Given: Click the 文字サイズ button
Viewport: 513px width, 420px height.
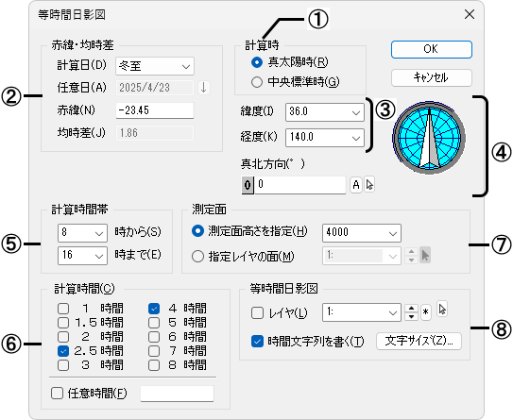Looking at the screenshot, I should point(419,342).
